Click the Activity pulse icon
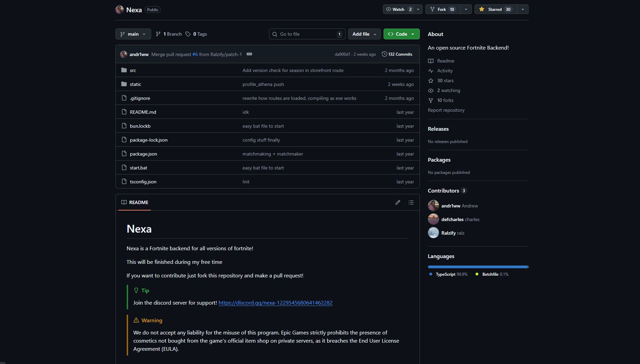Image resolution: width=640 pixels, height=364 pixels. pyautogui.click(x=431, y=71)
